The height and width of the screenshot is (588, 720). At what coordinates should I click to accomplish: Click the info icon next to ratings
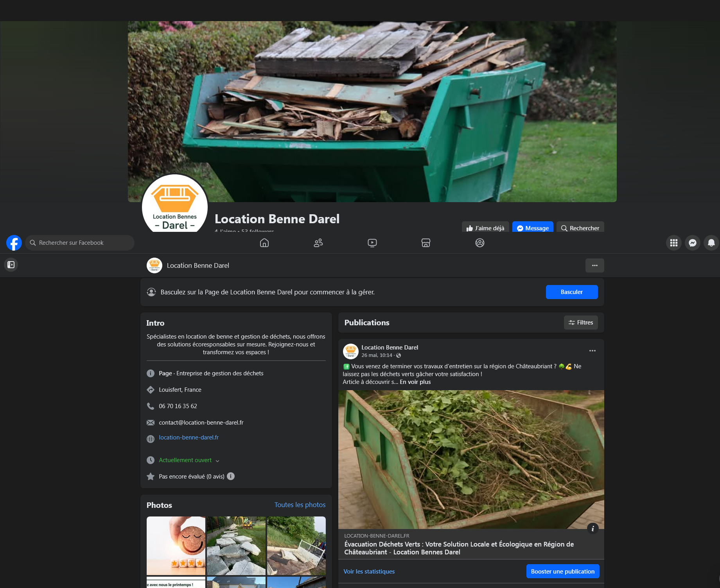[231, 476]
